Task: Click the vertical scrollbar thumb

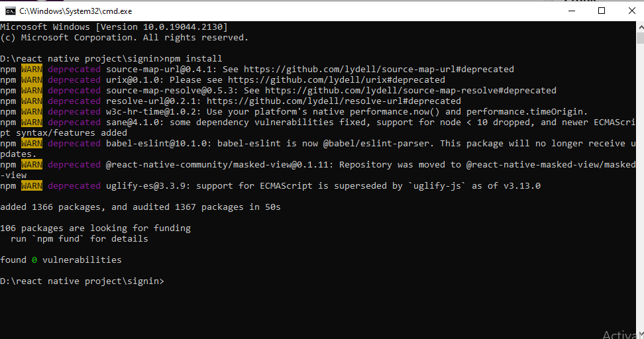Action: tap(640, 38)
